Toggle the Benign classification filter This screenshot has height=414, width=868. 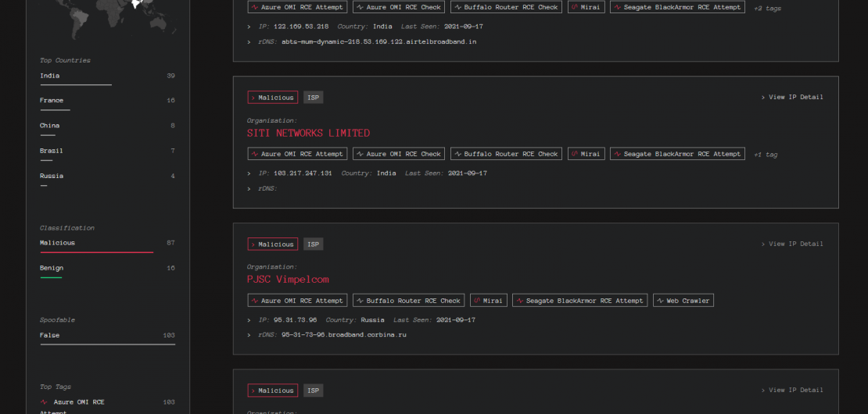click(52, 268)
